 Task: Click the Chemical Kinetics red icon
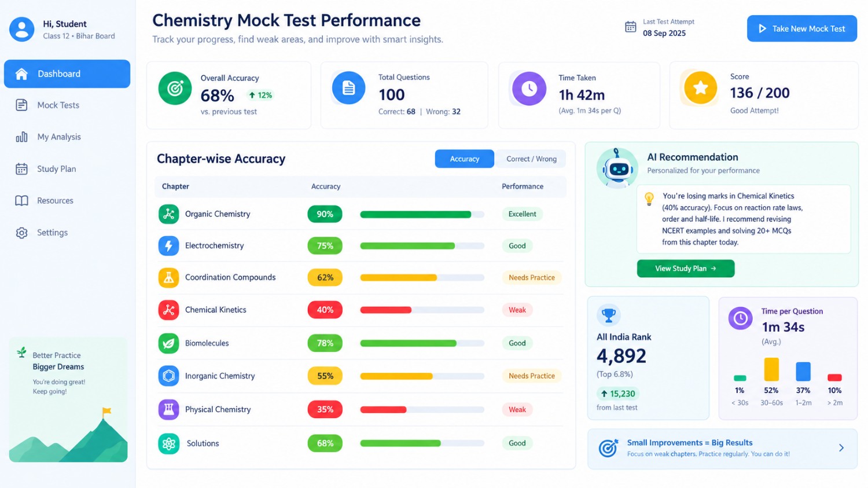tap(168, 310)
